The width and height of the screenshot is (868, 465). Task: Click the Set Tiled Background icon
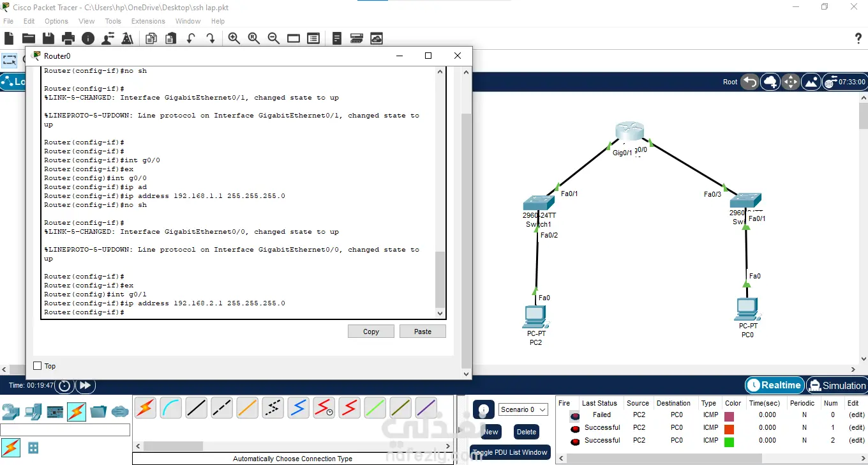(x=811, y=82)
